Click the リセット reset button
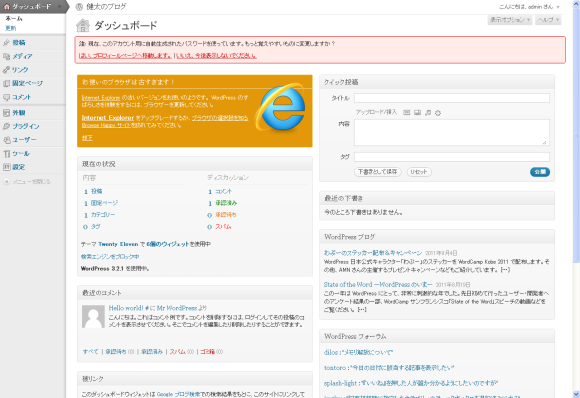 pos(419,172)
